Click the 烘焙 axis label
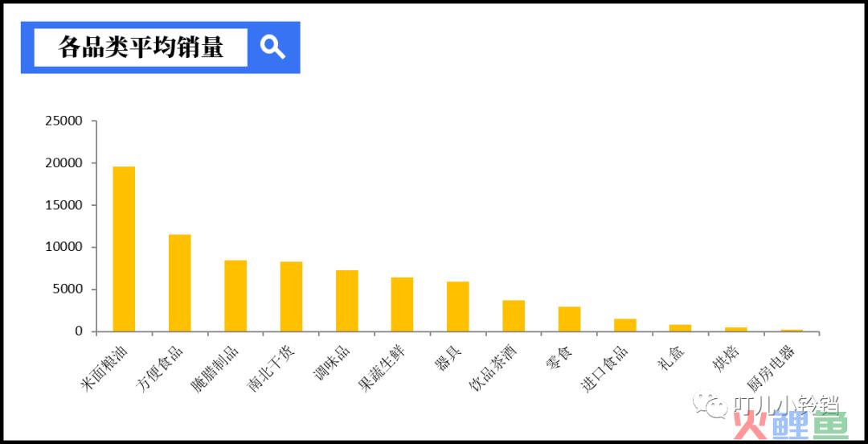The image size is (868, 444). 729,358
